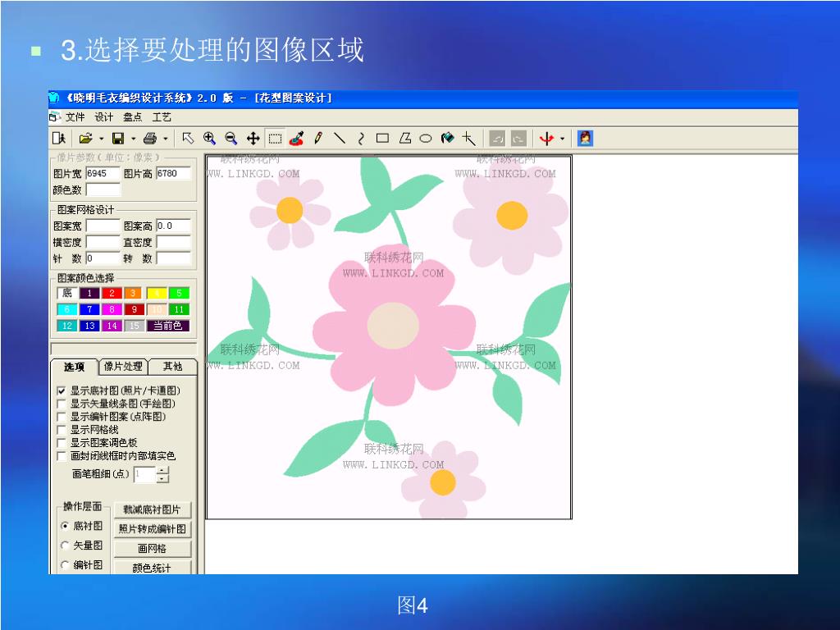The height and width of the screenshot is (630, 840).
Task: Click the red arrow axis icon
Action: (x=546, y=139)
